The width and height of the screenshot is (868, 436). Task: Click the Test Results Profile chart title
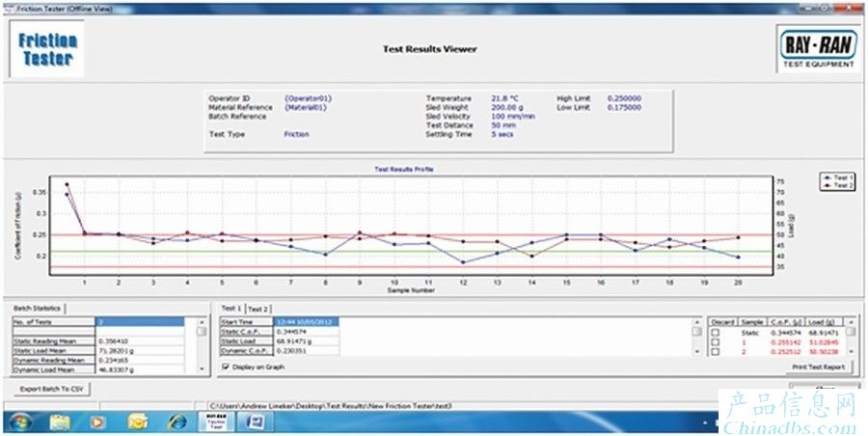[404, 169]
